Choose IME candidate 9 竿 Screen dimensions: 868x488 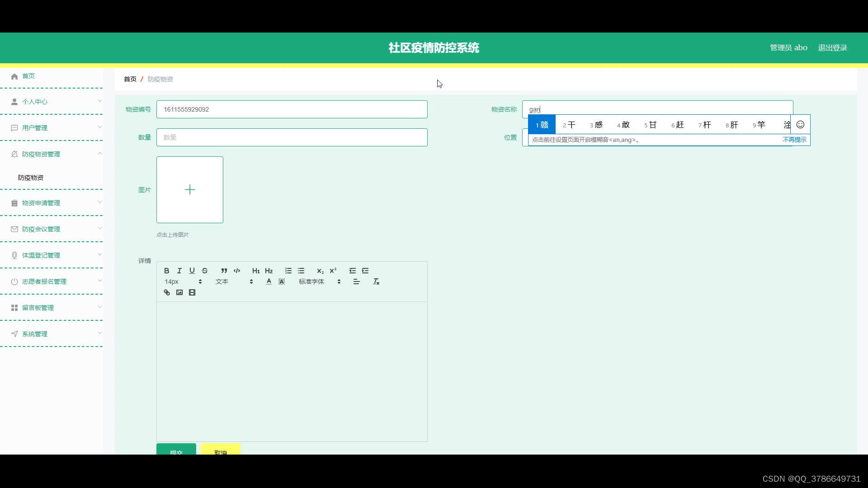[759, 125]
